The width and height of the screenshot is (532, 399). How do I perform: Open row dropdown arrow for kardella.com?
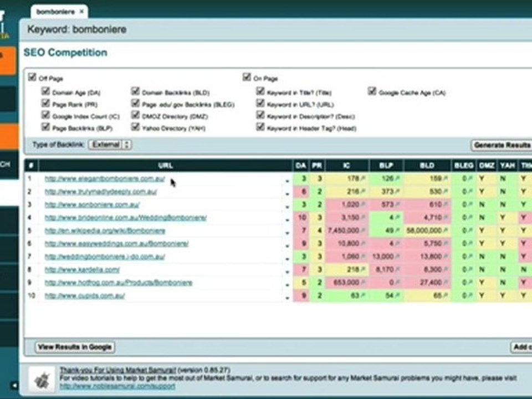click(287, 272)
